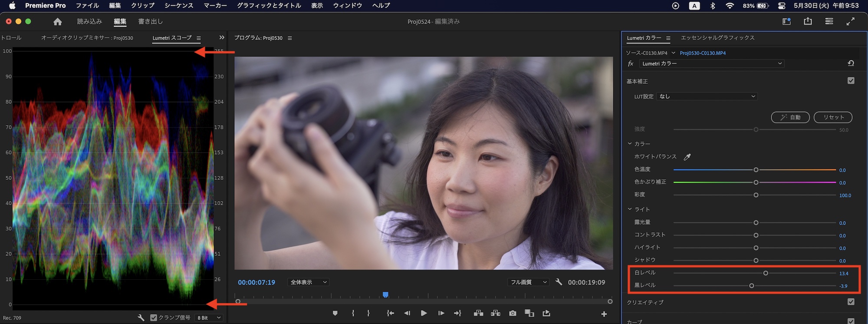Click the 自動 auto button
The height and width of the screenshot is (324, 868).
click(790, 117)
